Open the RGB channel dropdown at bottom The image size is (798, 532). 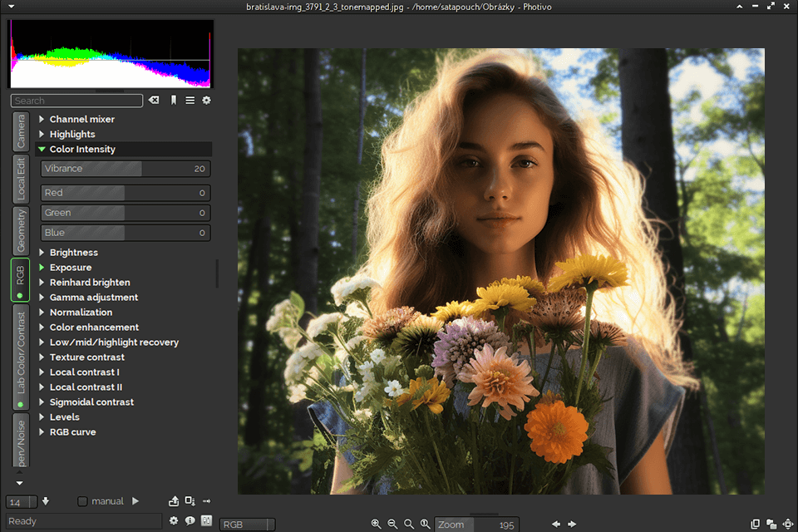248,525
